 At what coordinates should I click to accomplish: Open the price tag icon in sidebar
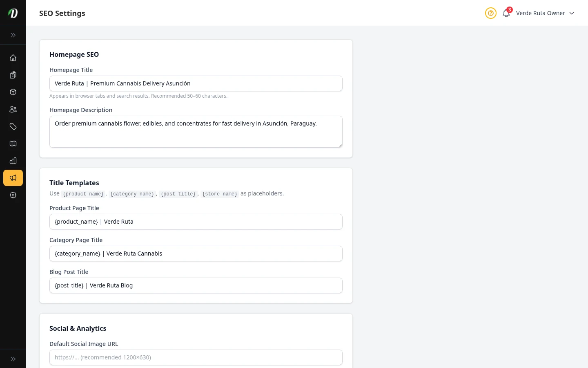point(13,126)
